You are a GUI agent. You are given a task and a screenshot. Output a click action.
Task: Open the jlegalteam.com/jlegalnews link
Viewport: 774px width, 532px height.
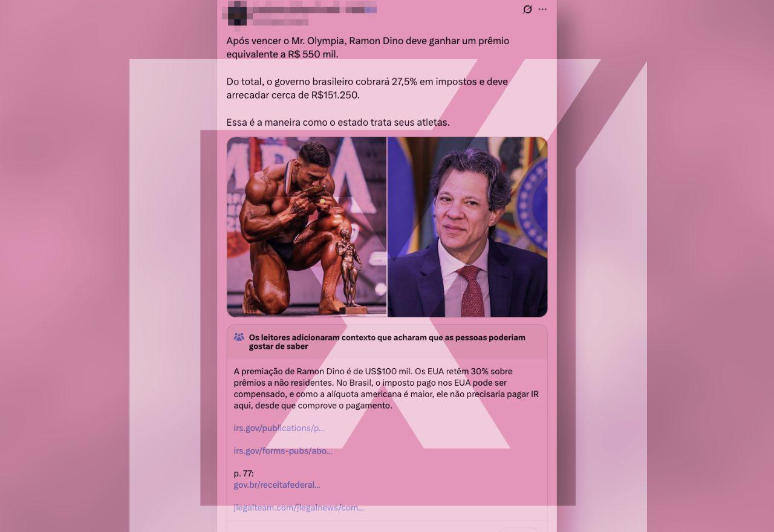pos(299,508)
